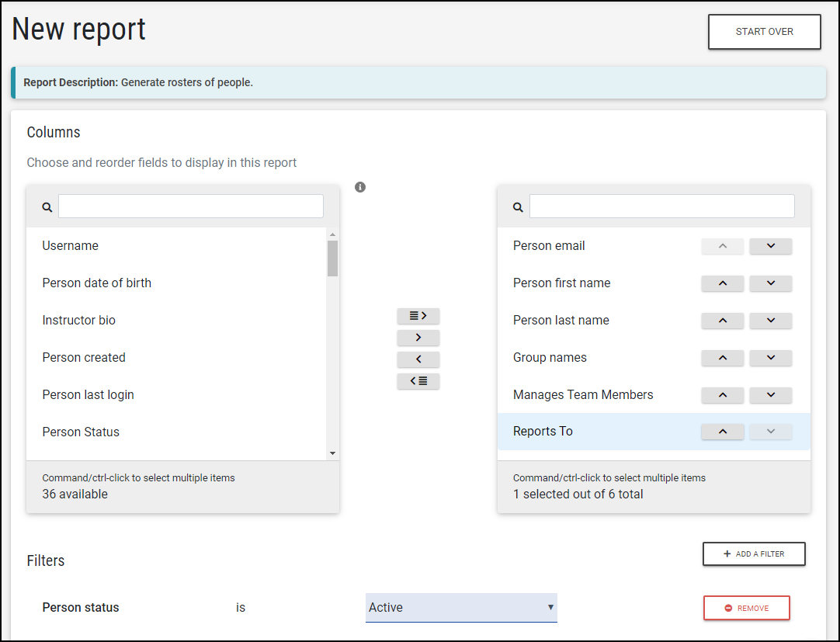Screen dimensions: 840x642
Task: Click the single left arrow to remove a column
Action: pos(418,359)
